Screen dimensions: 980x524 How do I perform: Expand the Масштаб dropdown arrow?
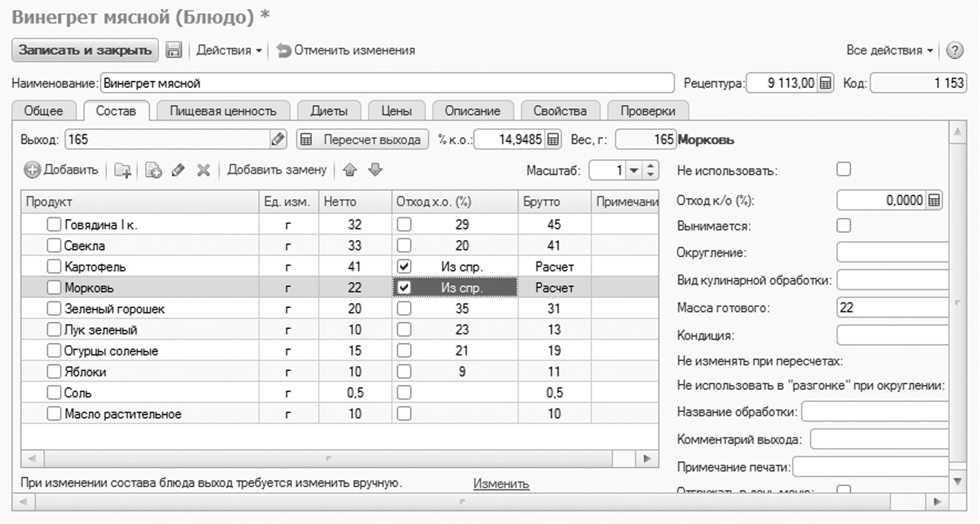tap(633, 170)
